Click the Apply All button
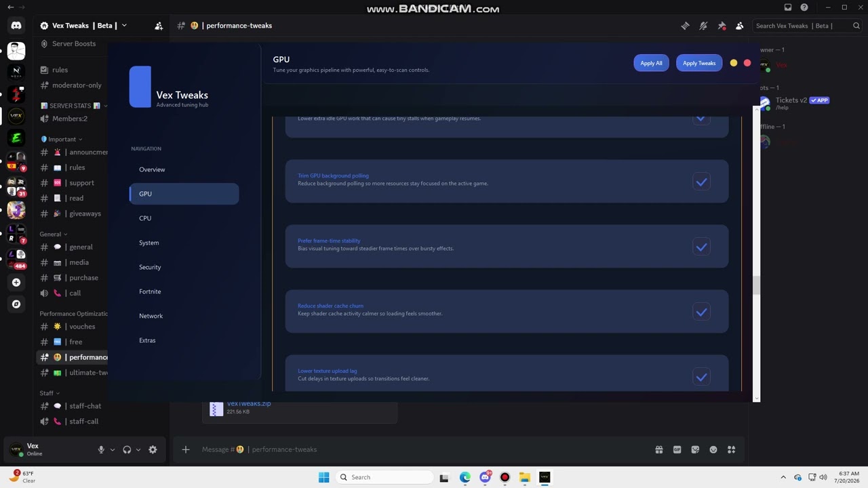 point(651,63)
